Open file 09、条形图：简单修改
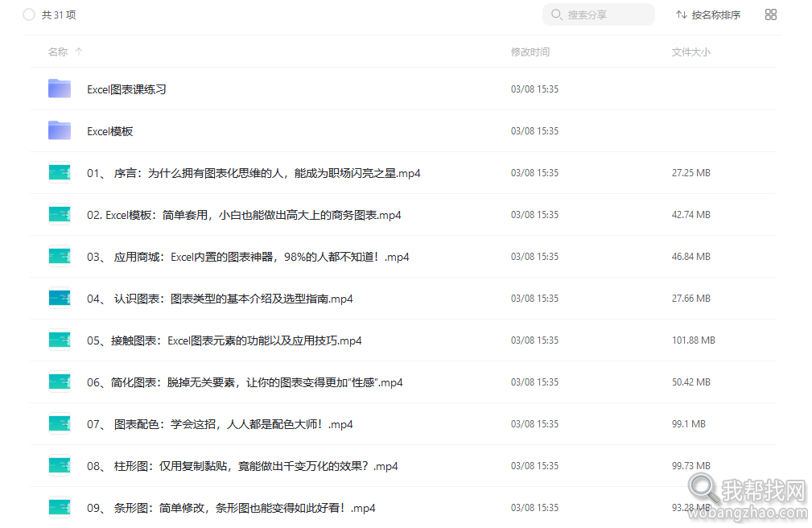Viewport: 812px width, 528px height. point(231,508)
